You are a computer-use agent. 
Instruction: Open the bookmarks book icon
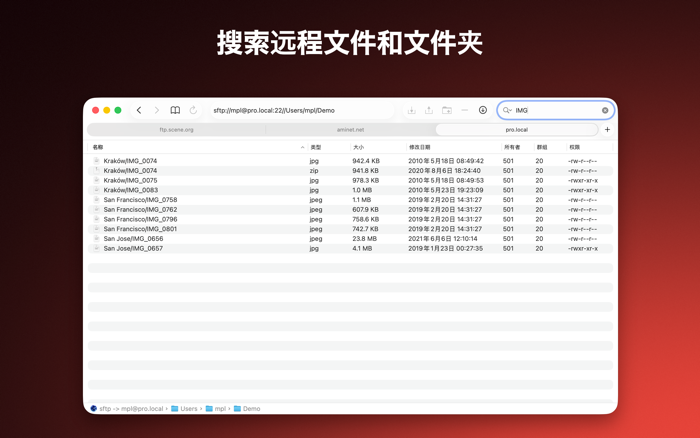[175, 110]
